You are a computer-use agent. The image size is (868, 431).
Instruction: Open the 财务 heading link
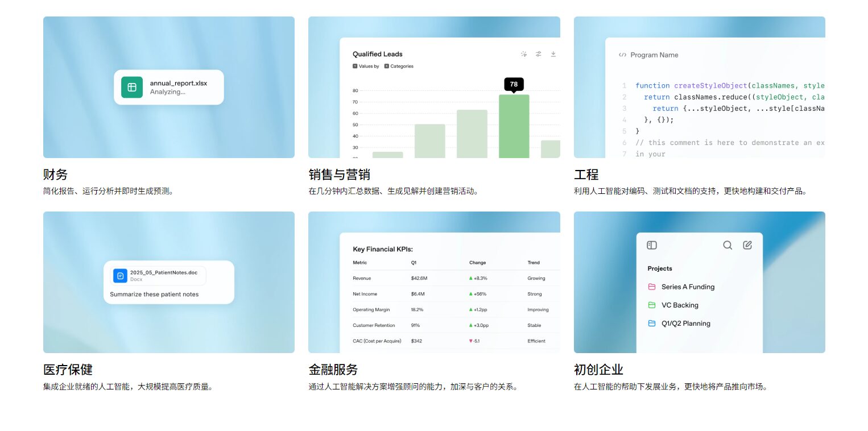coord(55,174)
